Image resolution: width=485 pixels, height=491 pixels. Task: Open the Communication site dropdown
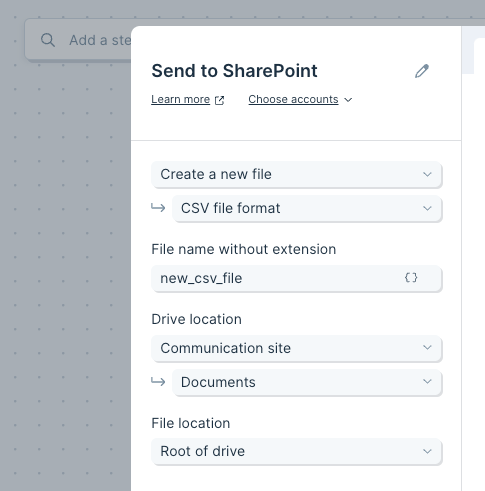click(x=297, y=348)
